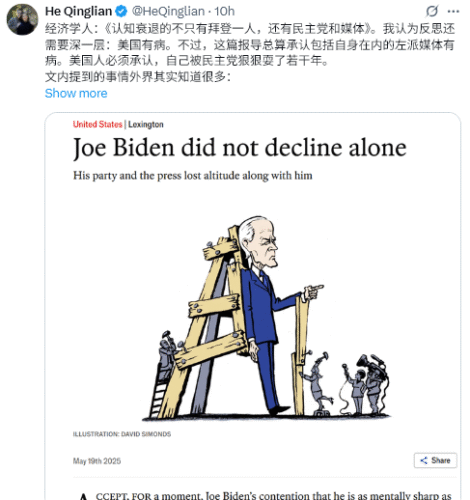Open the three-dot more options menu

[x=453, y=11]
